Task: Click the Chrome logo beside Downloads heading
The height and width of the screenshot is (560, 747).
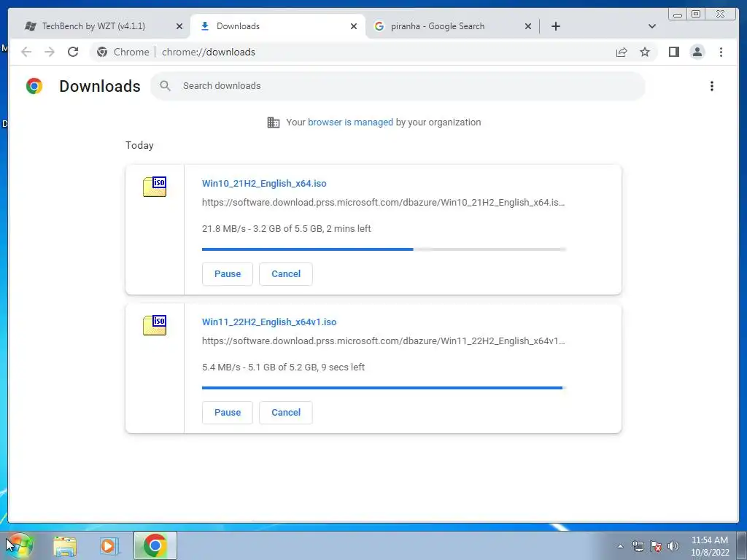Action: coord(34,86)
